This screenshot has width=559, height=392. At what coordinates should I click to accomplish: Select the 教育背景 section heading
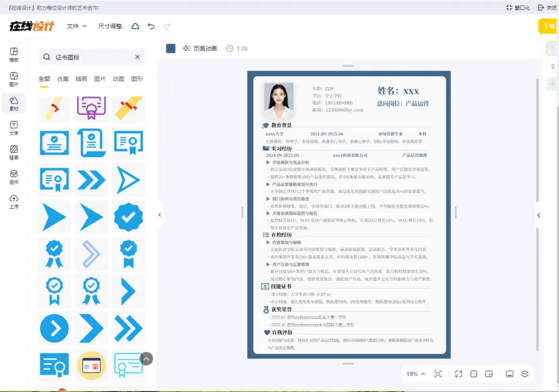click(x=282, y=125)
